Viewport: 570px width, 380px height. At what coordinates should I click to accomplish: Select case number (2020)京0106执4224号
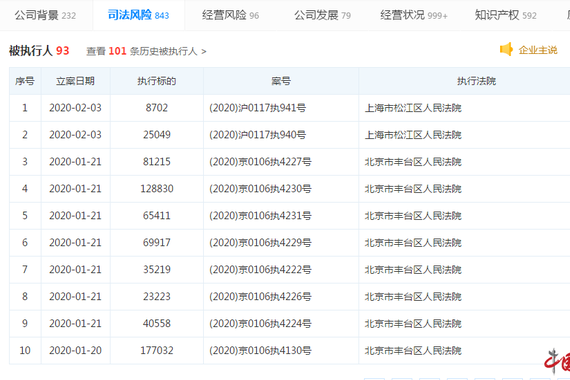point(260,323)
